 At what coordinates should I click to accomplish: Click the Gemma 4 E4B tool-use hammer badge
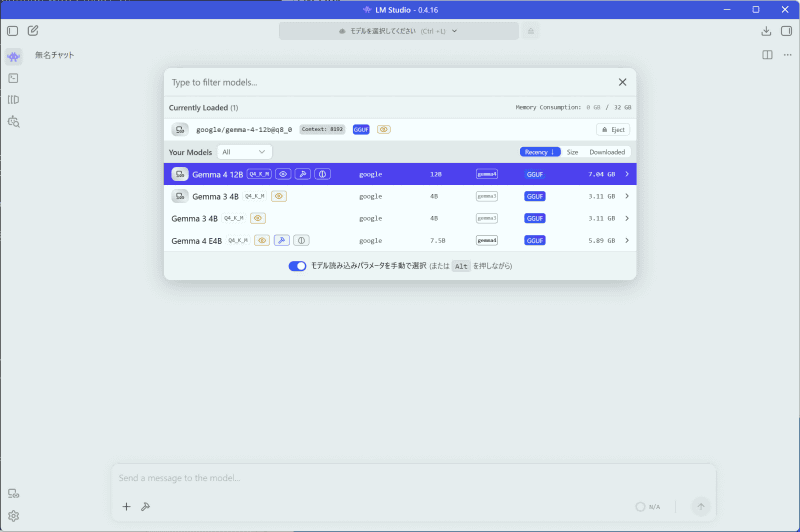coord(282,240)
